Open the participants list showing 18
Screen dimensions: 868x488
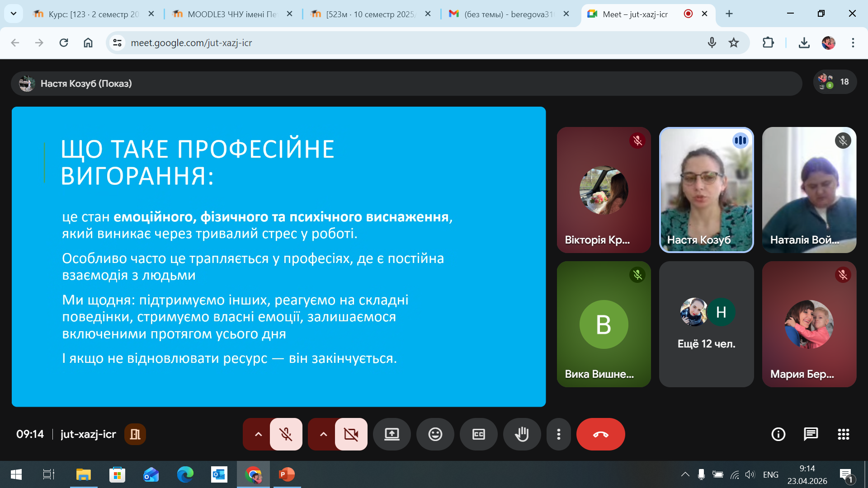click(835, 82)
